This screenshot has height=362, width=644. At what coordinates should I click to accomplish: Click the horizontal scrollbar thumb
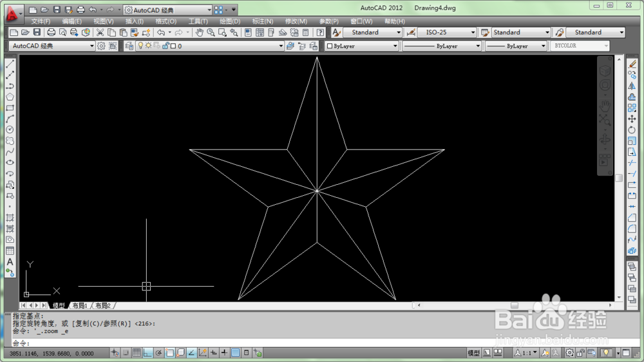coord(514,305)
